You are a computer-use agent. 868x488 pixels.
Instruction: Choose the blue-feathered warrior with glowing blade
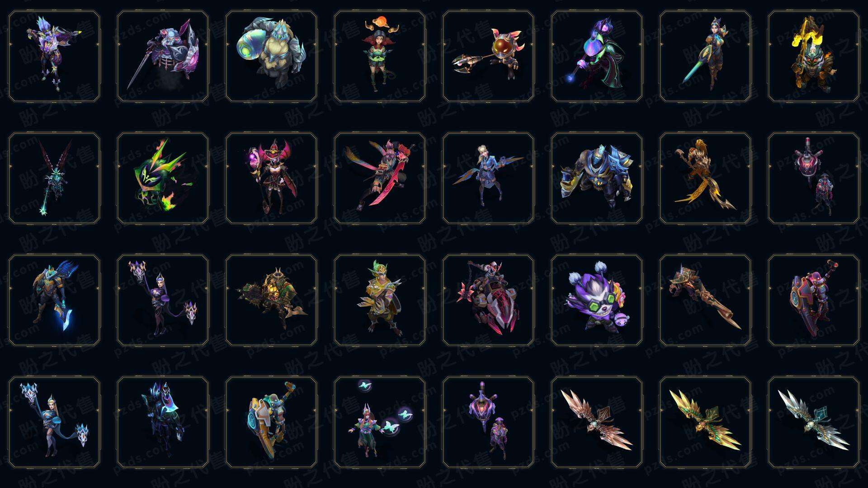[54, 300]
